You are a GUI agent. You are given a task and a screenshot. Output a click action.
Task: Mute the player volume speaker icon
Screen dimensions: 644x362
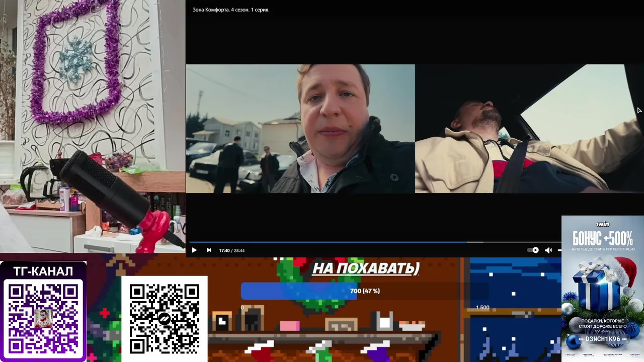click(x=548, y=250)
